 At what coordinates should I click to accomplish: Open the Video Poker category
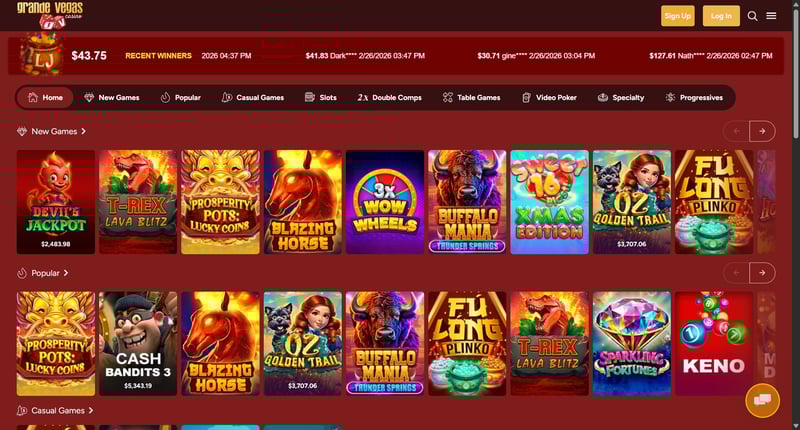pos(549,97)
